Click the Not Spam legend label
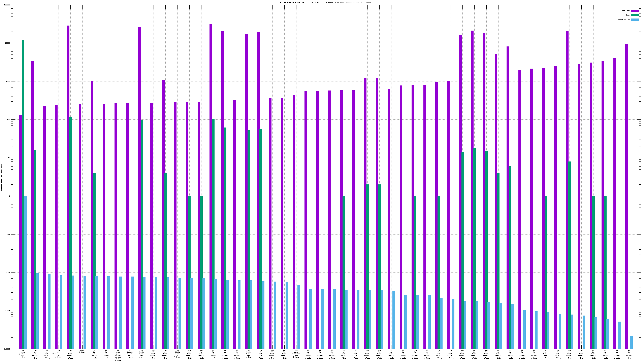The width and height of the screenshot is (644, 362). point(626,11)
